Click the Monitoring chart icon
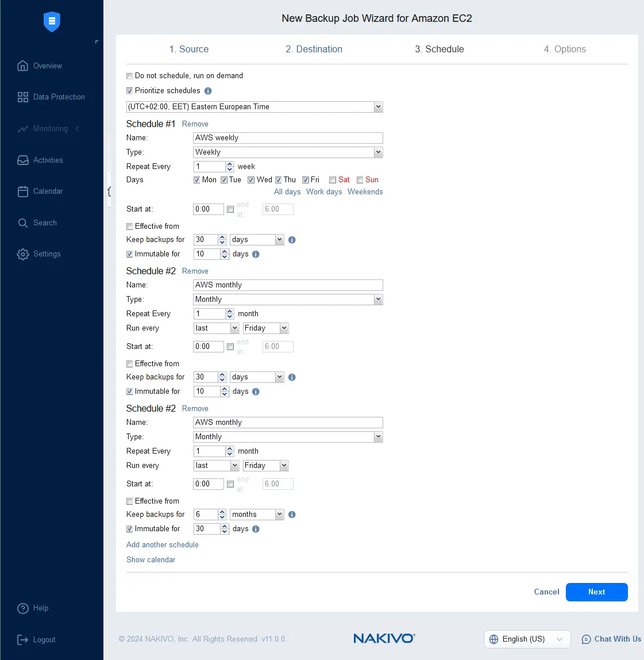 [23, 129]
